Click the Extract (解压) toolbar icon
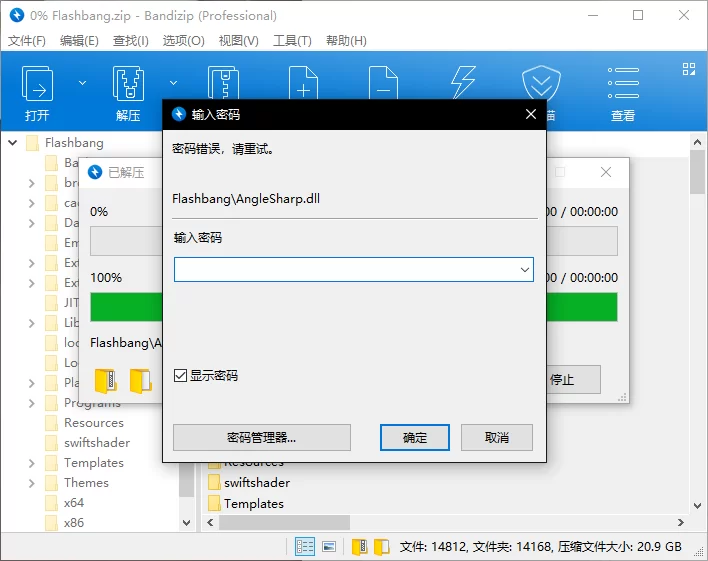708x561 pixels. [128, 84]
